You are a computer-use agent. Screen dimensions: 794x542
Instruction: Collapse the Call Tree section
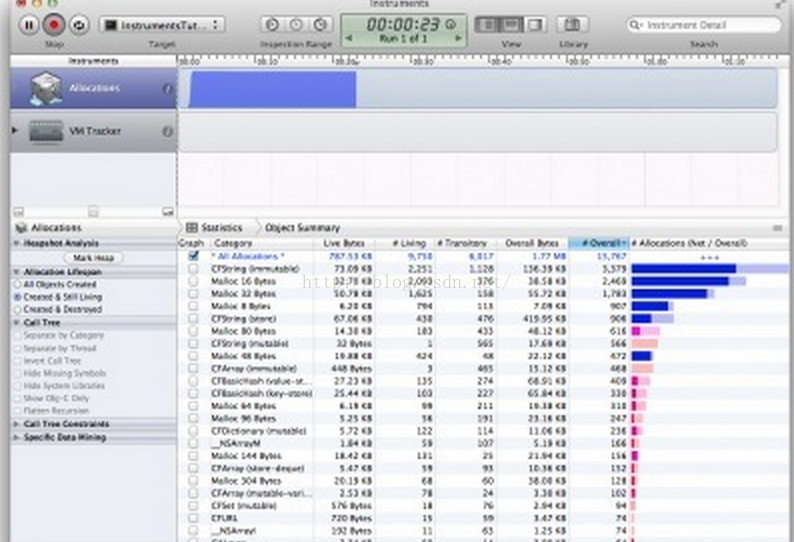coord(16,323)
